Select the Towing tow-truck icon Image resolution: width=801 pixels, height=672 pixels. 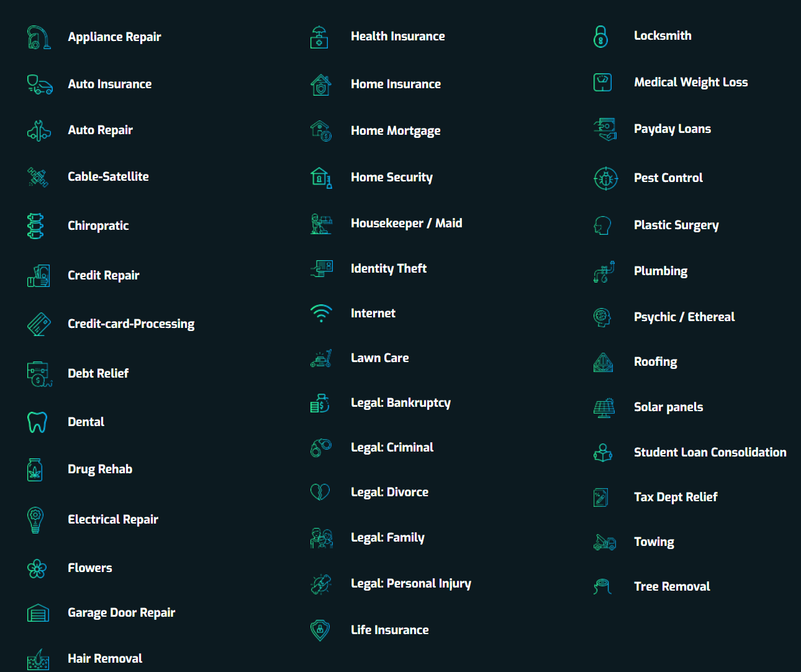pos(604,542)
